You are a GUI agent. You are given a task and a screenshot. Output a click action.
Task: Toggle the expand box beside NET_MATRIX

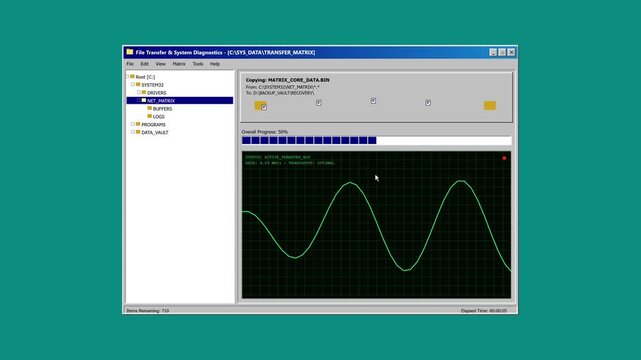pos(139,100)
